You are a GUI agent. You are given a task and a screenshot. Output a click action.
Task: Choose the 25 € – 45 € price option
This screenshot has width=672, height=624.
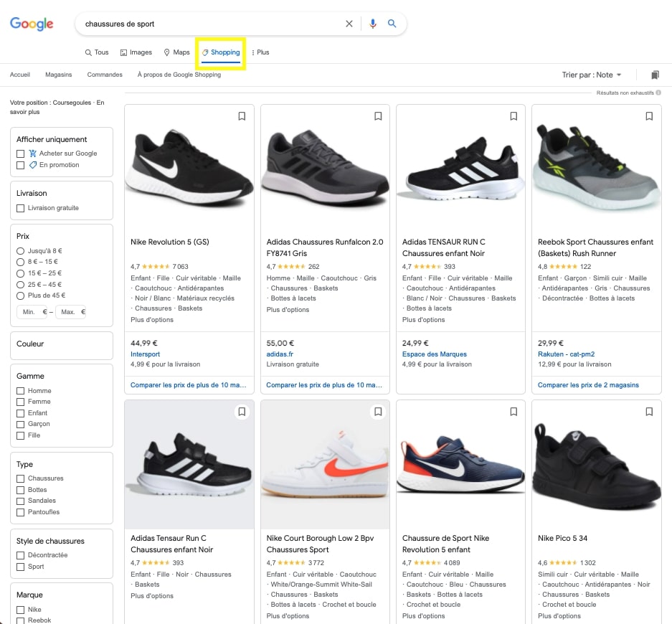pyautogui.click(x=20, y=285)
